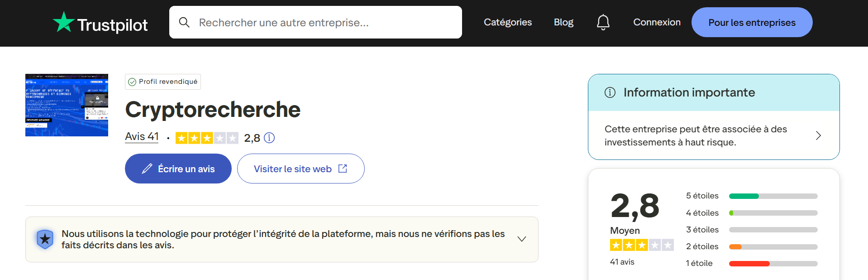Filter by 1 étoile bar

point(773,264)
